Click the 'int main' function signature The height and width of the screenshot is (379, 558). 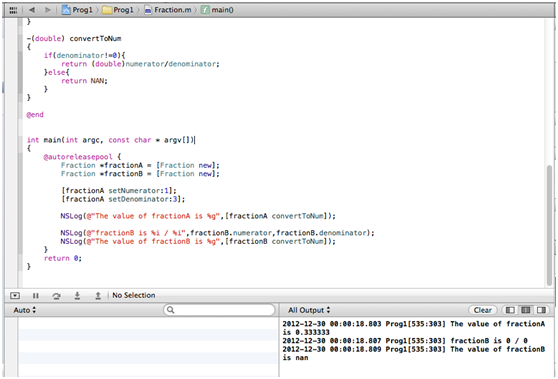[111, 140]
